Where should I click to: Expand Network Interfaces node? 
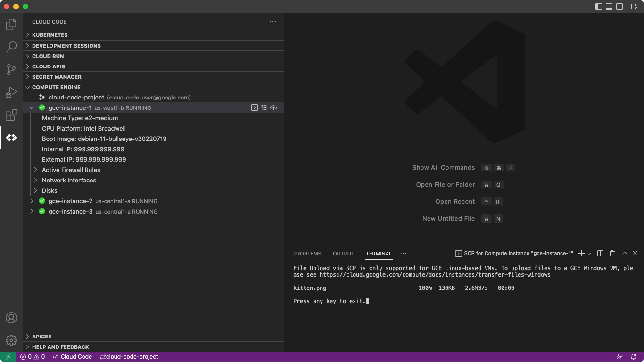click(35, 181)
